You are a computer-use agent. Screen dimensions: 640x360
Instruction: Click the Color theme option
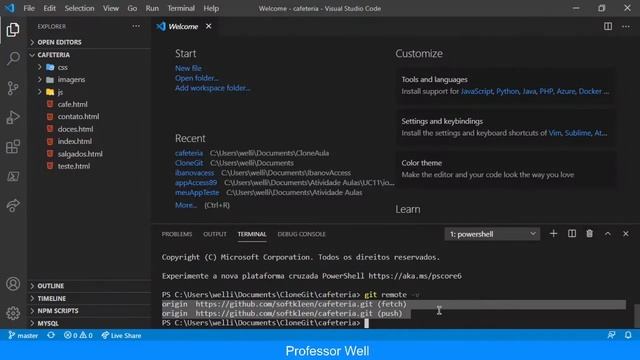(506, 169)
